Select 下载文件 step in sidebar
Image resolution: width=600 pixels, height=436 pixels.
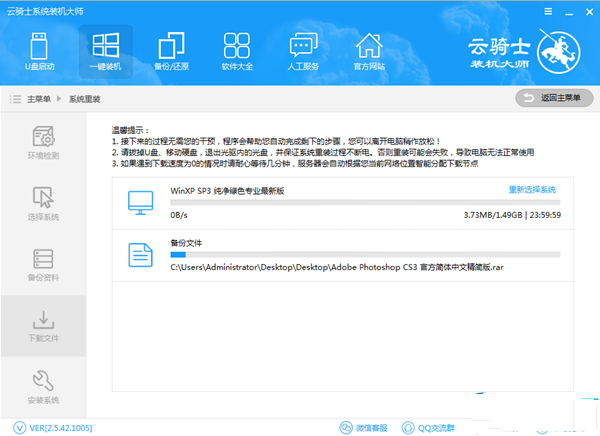[43, 326]
